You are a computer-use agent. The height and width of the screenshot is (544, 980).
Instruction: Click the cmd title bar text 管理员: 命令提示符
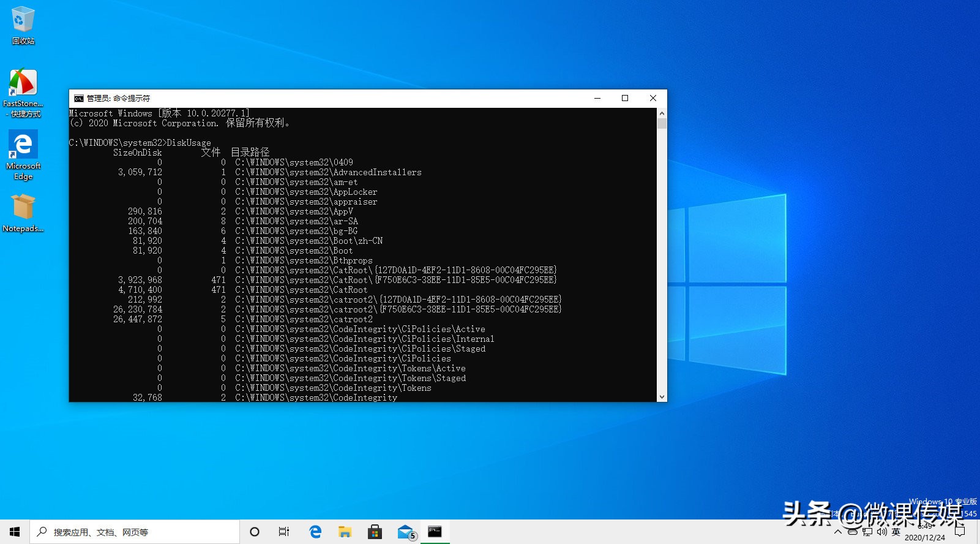[118, 98]
